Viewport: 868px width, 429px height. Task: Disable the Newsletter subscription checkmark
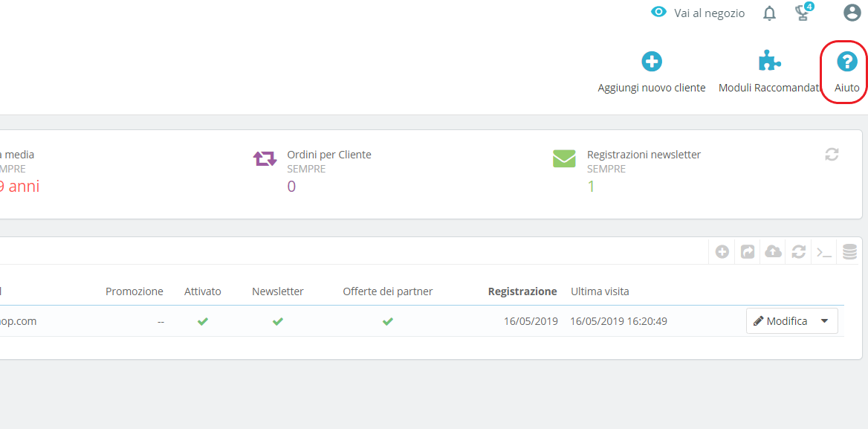pos(277,322)
